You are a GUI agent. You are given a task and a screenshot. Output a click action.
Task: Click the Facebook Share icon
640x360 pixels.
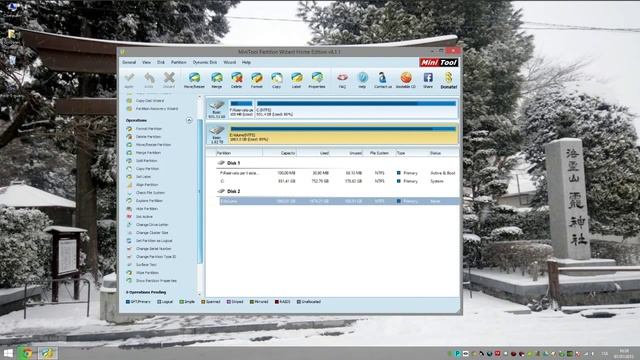tap(428, 80)
